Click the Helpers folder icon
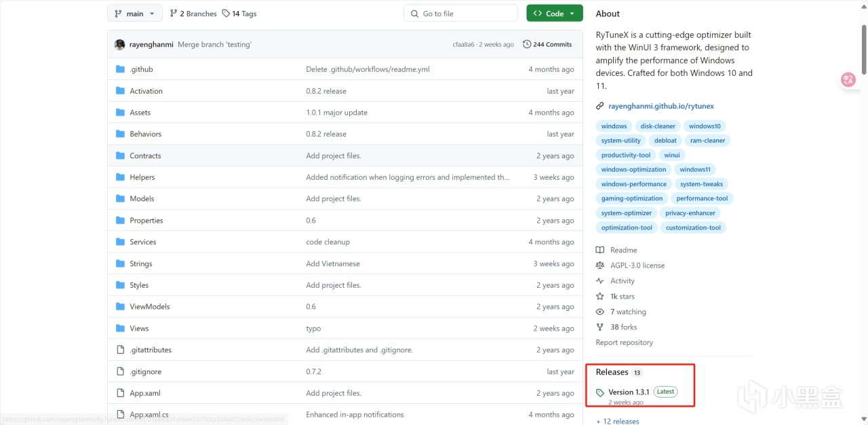The image size is (868, 425). tap(120, 177)
